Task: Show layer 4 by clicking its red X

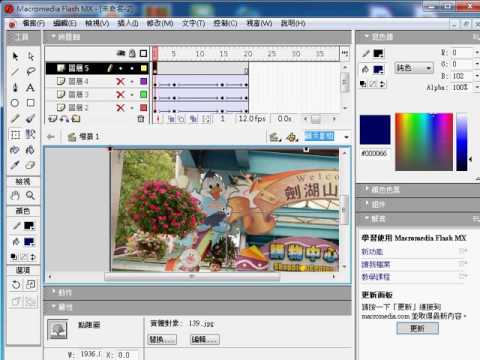Action: 121,81
